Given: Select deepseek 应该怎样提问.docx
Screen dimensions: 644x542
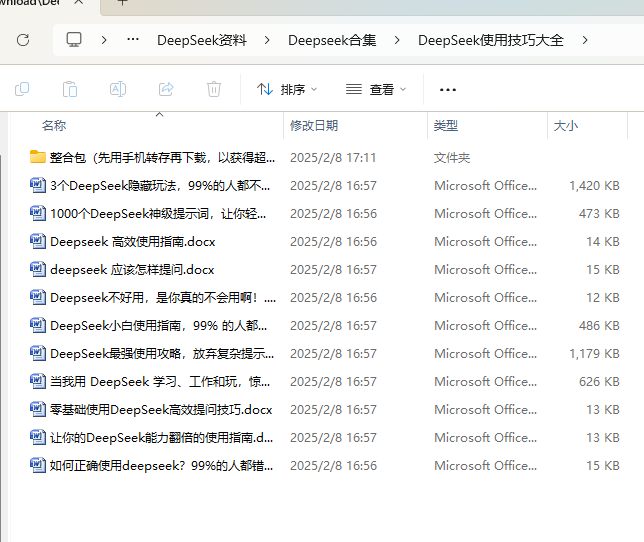Looking at the screenshot, I should (132, 270).
